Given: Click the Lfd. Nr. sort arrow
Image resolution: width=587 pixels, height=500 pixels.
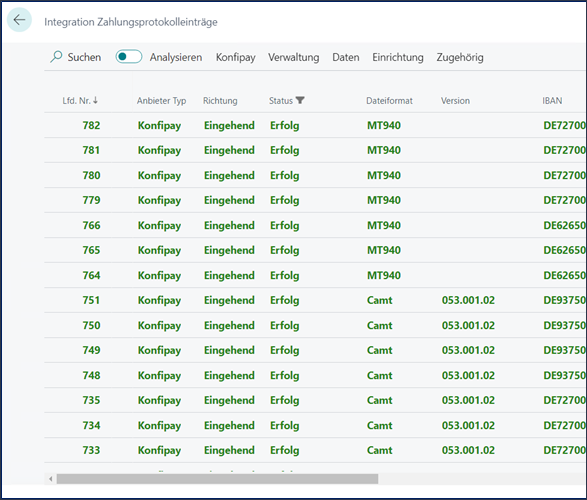Looking at the screenshot, I should point(95,100).
